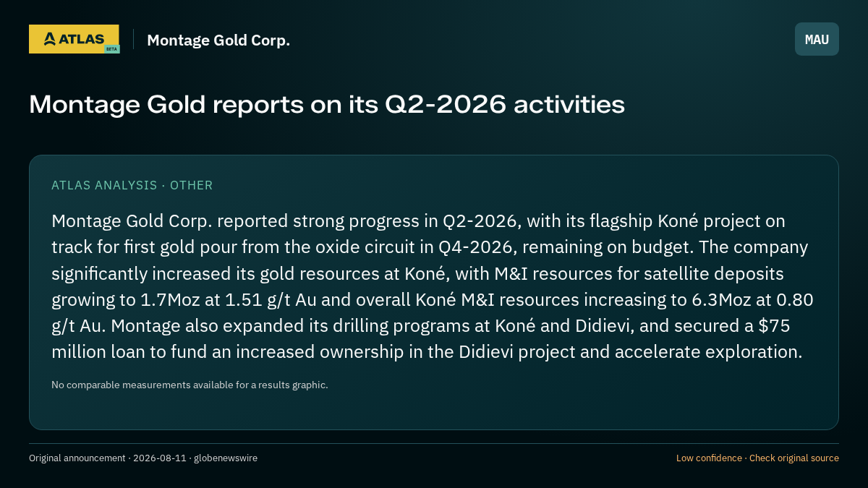Click the original announcement globenewswire footer text
The height and width of the screenshot is (488, 868).
[x=143, y=458]
